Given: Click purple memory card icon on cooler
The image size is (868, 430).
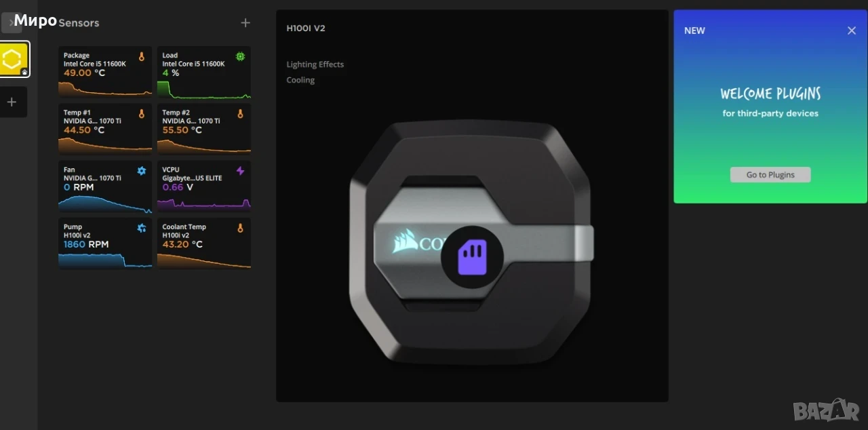Looking at the screenshot, I should pyautogui.click(x=472, y=258).
